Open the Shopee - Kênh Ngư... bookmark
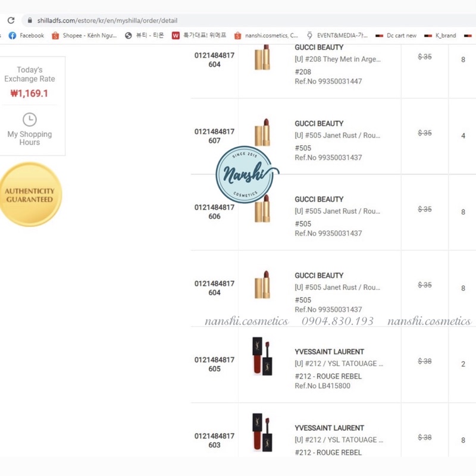The image size is (476, 476). click(84, 36)
